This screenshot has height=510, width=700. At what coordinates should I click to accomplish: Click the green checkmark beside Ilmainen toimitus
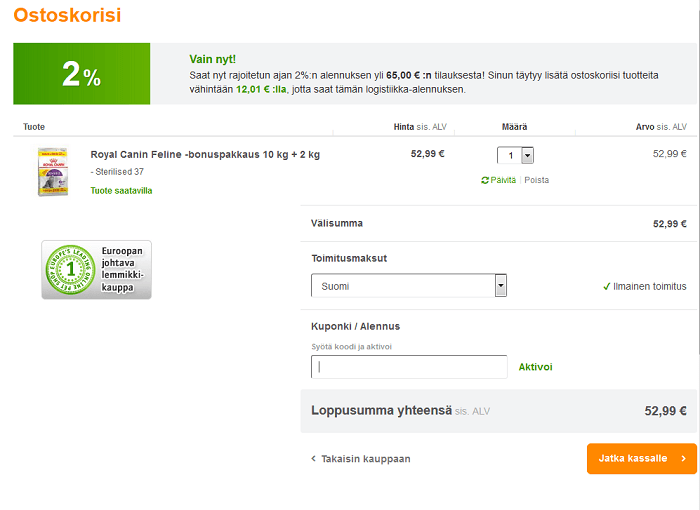click(607, 286)
